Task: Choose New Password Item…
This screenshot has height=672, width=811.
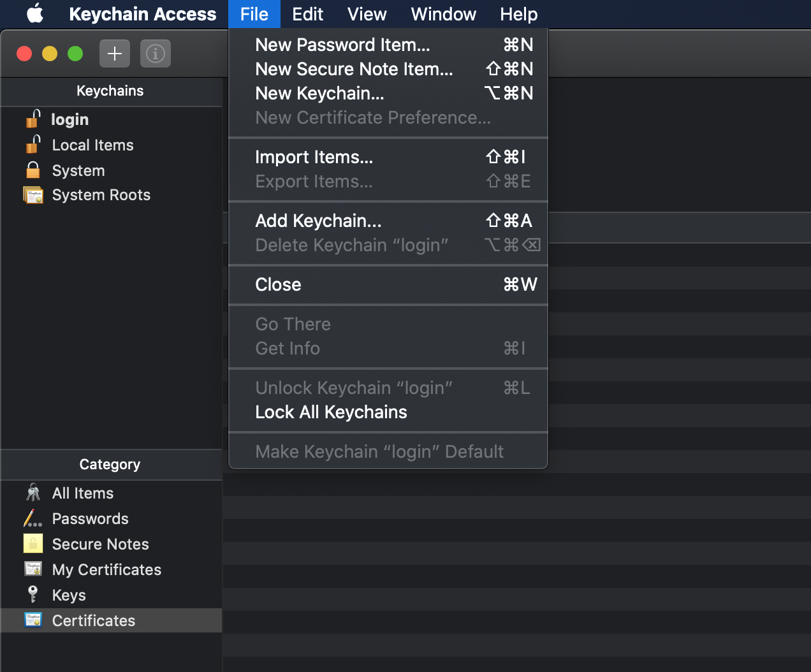Action: [x=388, y=45]
